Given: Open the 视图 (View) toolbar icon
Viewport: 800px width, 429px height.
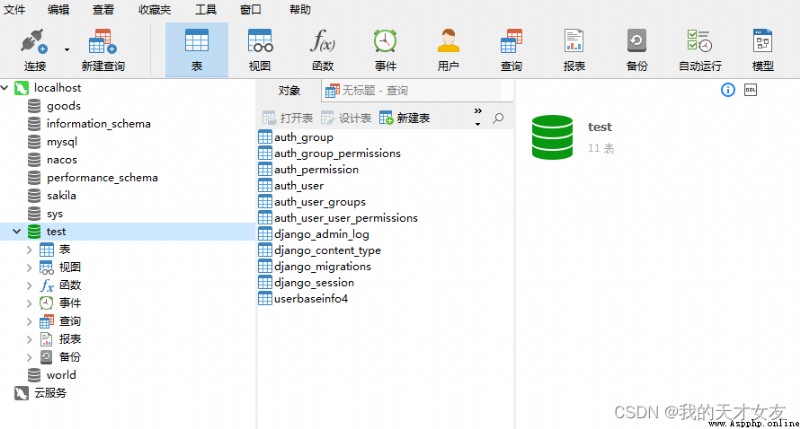Looking at the screenshot, I should point(260,49).
